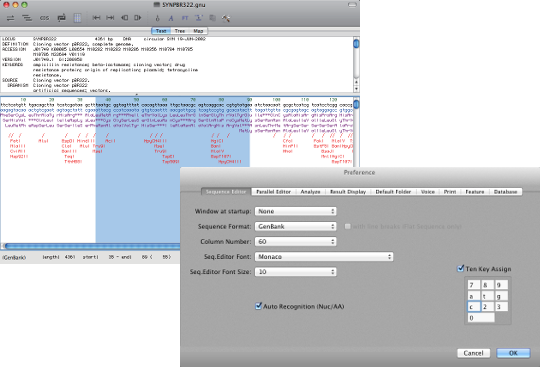Click the Cancel button
The width and height of the screenshot is (540, 367).
pos(474,353)
